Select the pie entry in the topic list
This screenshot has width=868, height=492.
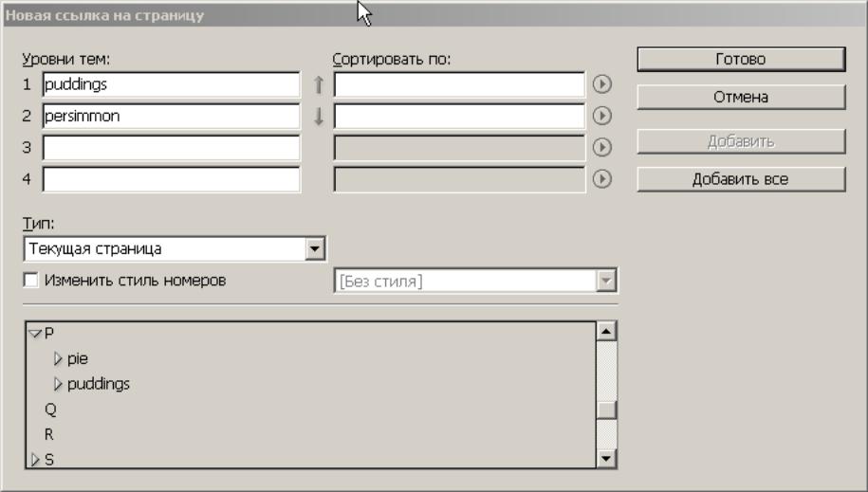(x=78, y=359)
